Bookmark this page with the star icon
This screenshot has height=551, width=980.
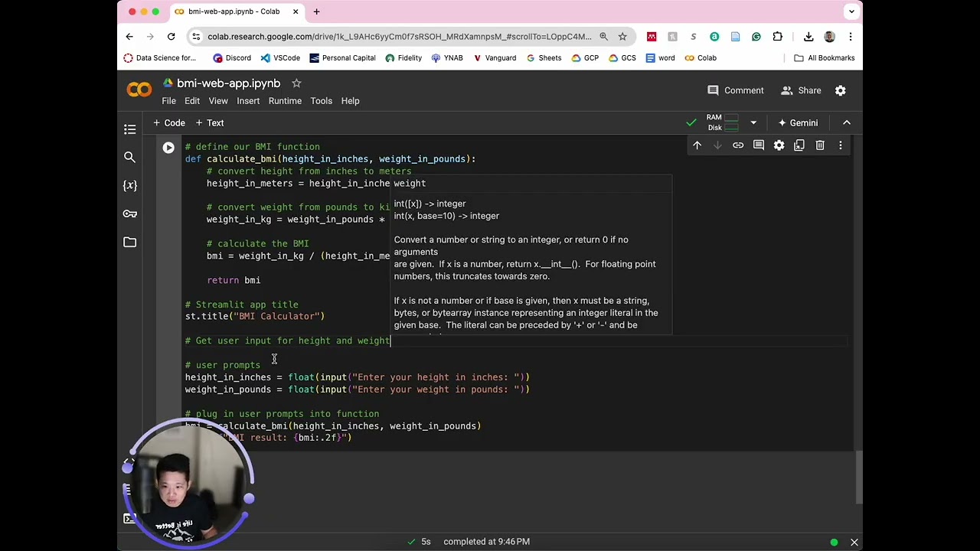[622, 36]
